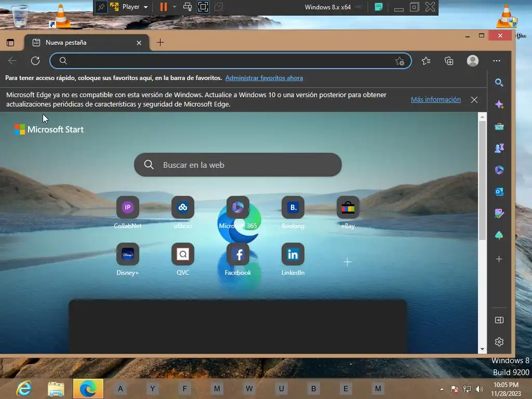Expand the power options arrow next to pause

[175, 6]
